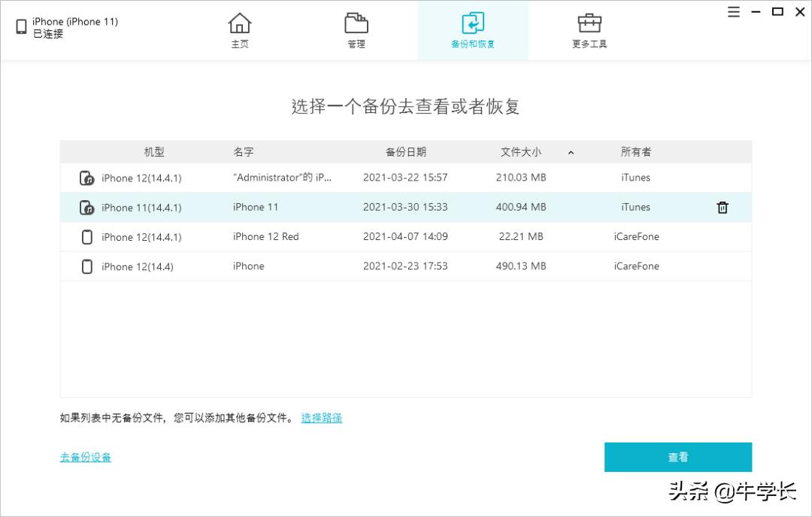The height and width of the screenshot is (517, 812).
Task: Toggle the 文件大小 sort arrow
Action: pyautogui.click(x=571, y=152)
